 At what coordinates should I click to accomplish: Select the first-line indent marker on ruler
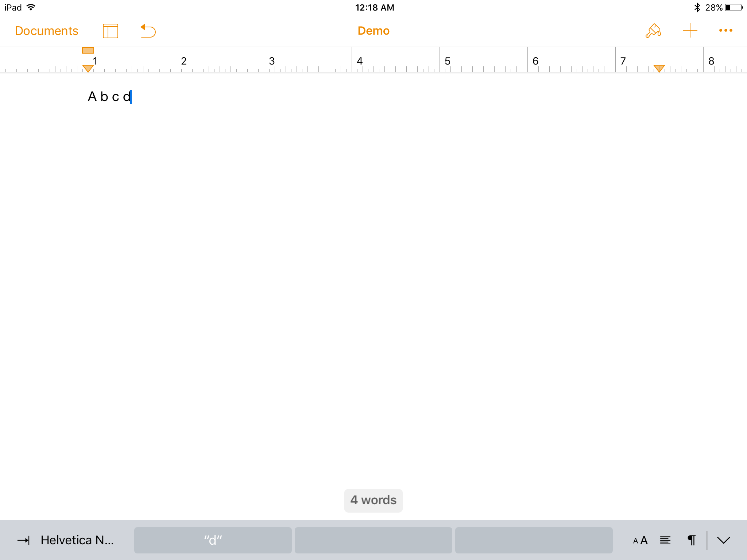coord(88,50)
